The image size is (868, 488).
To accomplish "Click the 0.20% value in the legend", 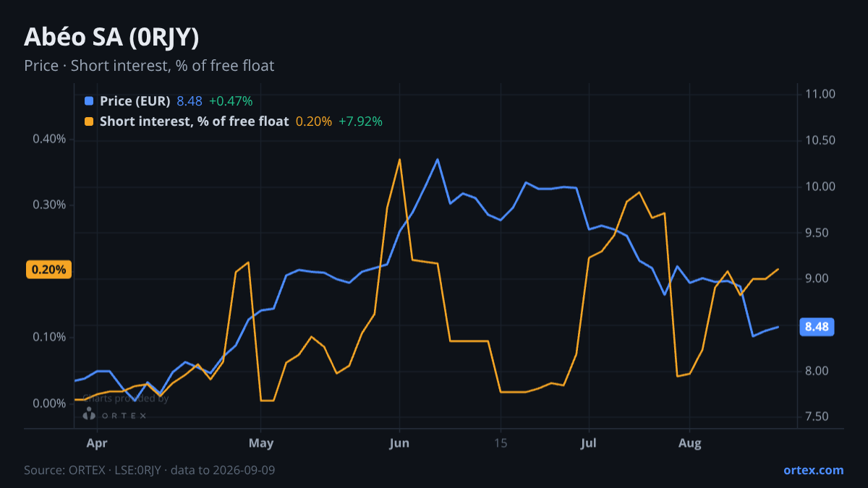I will [314, 121].
